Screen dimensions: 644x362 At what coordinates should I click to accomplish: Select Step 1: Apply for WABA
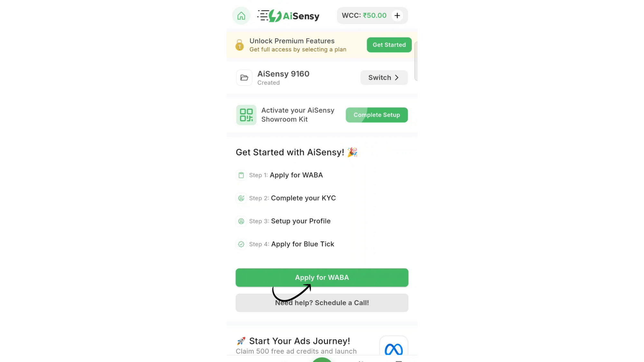click(x=286, y=175)
